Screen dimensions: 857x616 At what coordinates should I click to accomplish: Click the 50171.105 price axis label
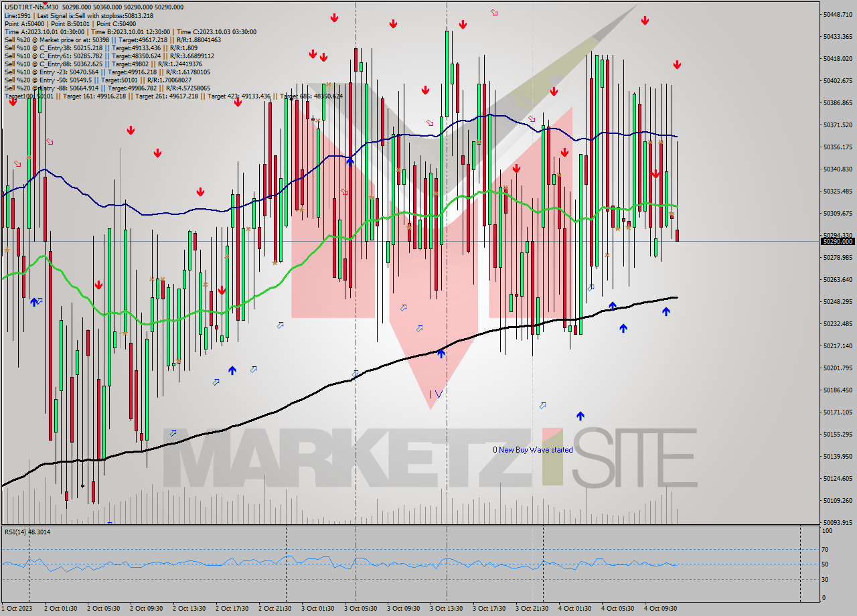click(838, 412)
